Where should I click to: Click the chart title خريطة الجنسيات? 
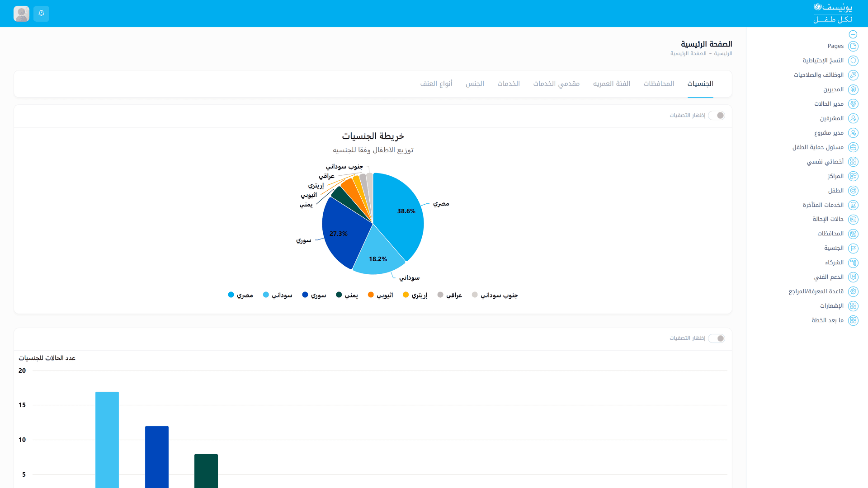click(373, 136)
